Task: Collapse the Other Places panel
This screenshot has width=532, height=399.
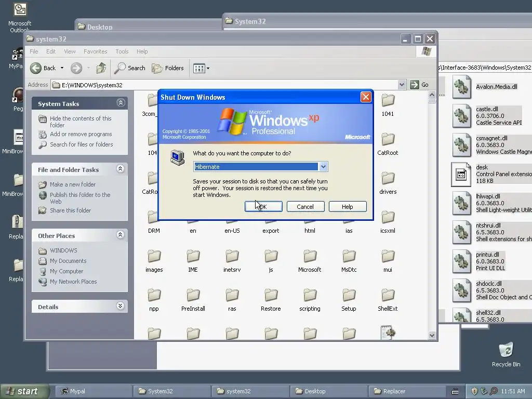Action: tap(121, 235)
